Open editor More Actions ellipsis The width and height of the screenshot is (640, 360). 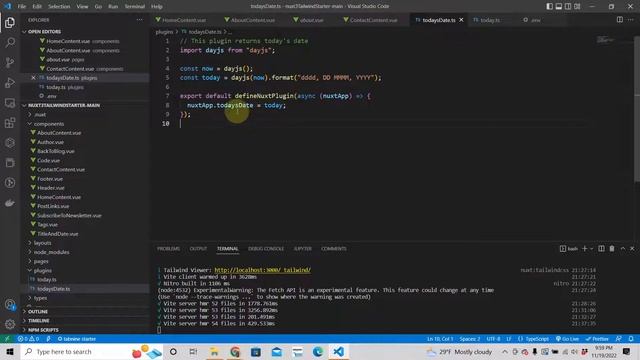point(631,20)
